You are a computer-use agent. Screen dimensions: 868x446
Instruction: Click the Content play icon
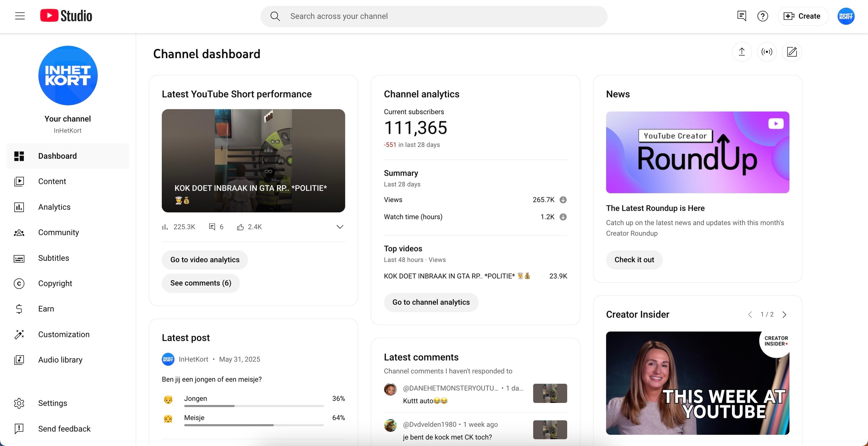19,182
